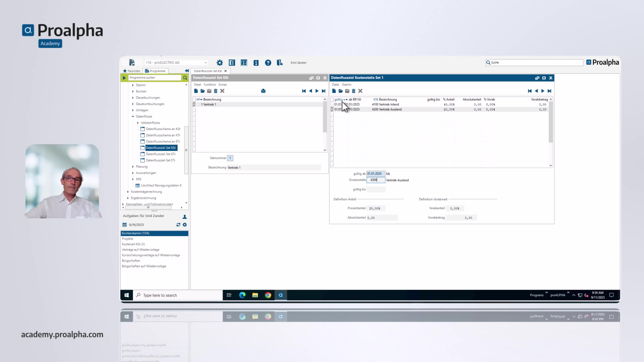Select row marker for 4100 Vertrieb Inland
The width and height of the screenshot is (644, 362).
pos(332,104)
